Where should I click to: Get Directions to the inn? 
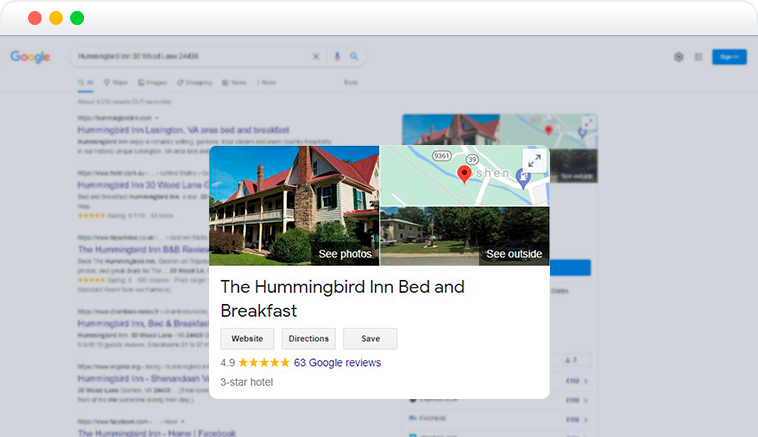308,339
